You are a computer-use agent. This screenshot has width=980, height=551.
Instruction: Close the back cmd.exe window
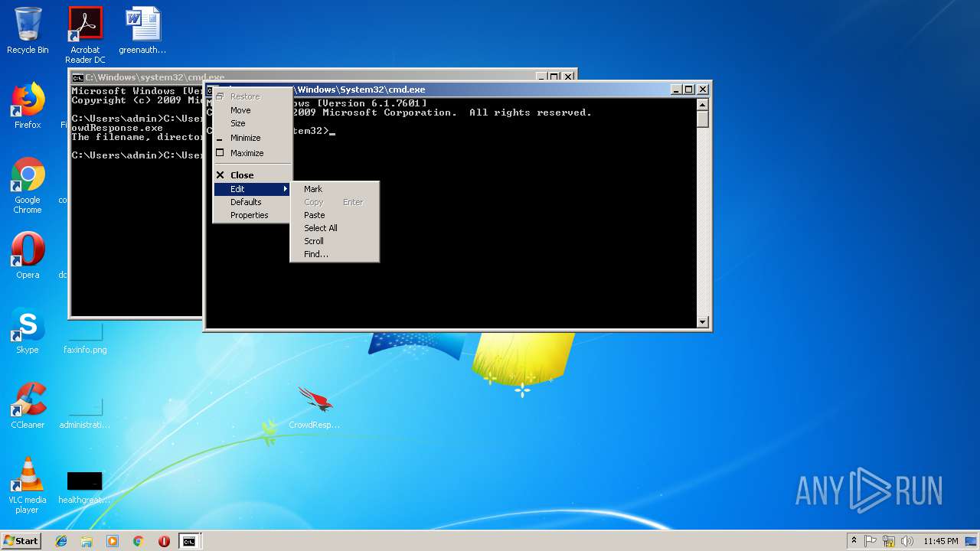point(568,77)
